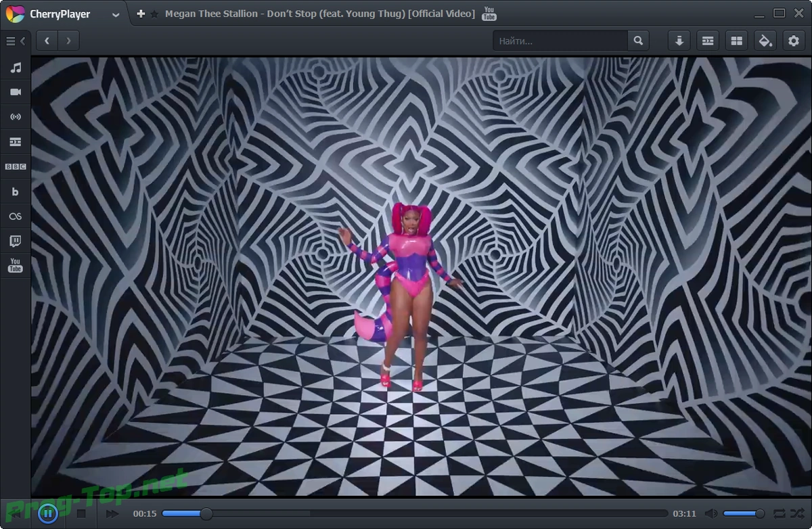The width and height of the screenshot is (812, 529).
Task: Open the Music section in sidebar
Action: coord(15,68)
